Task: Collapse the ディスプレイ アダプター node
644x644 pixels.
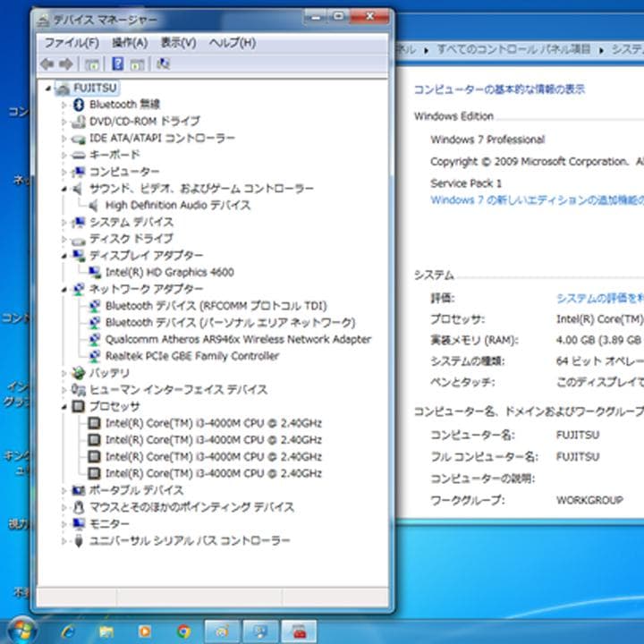Action: coord(64,256)
